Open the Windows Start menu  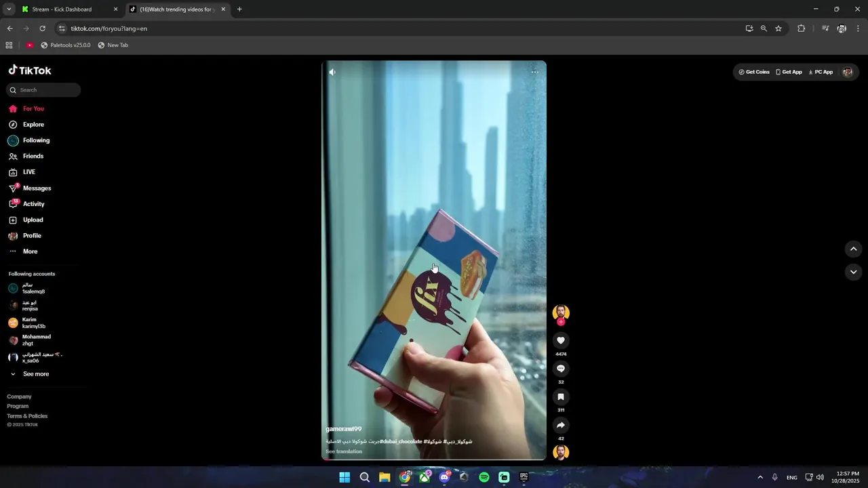pyautogui.click(x=344, y=477)
